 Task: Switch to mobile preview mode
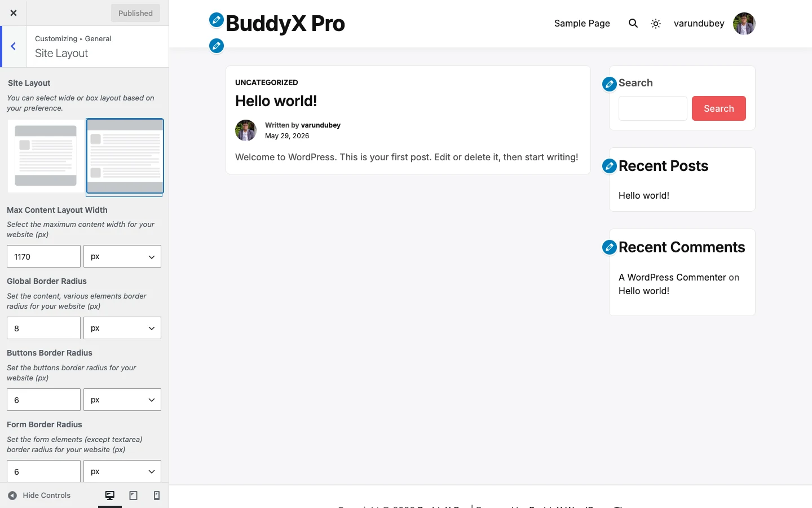157,496
